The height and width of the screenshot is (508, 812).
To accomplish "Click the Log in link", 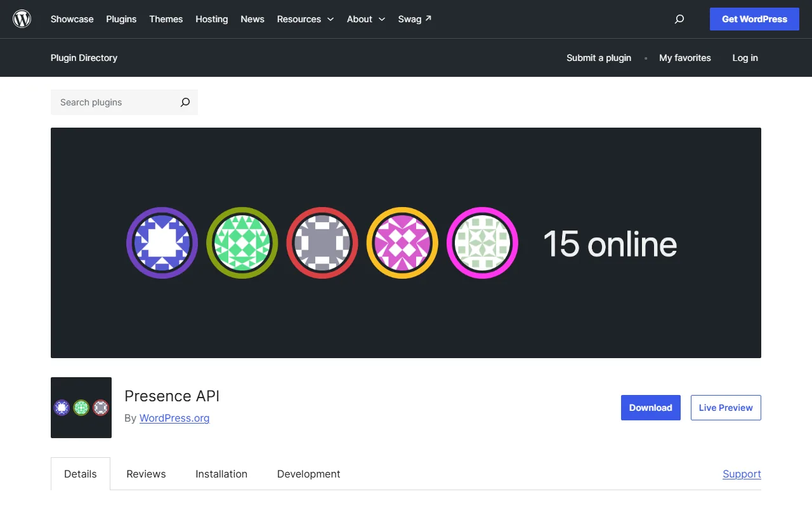I will click(x=745, y=58).
